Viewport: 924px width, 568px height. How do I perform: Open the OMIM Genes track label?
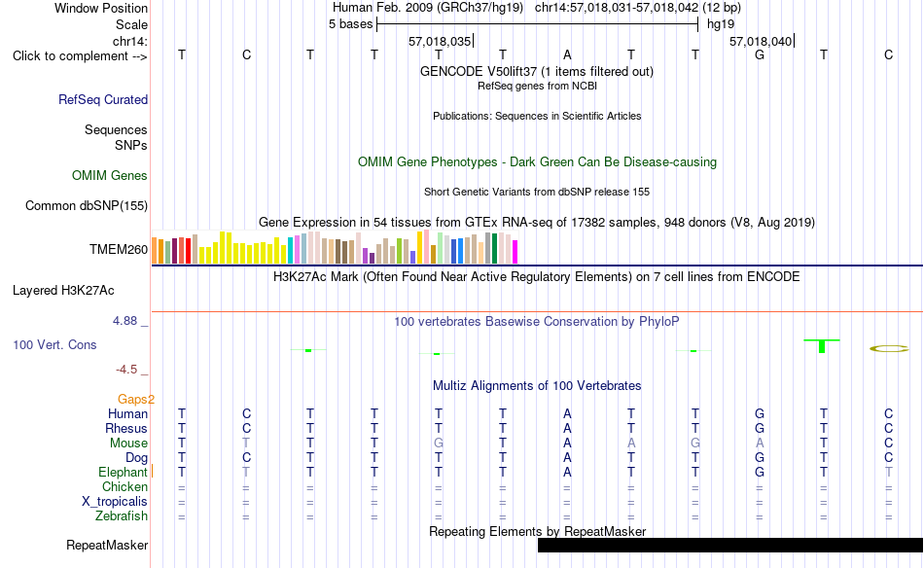(110, 176)
